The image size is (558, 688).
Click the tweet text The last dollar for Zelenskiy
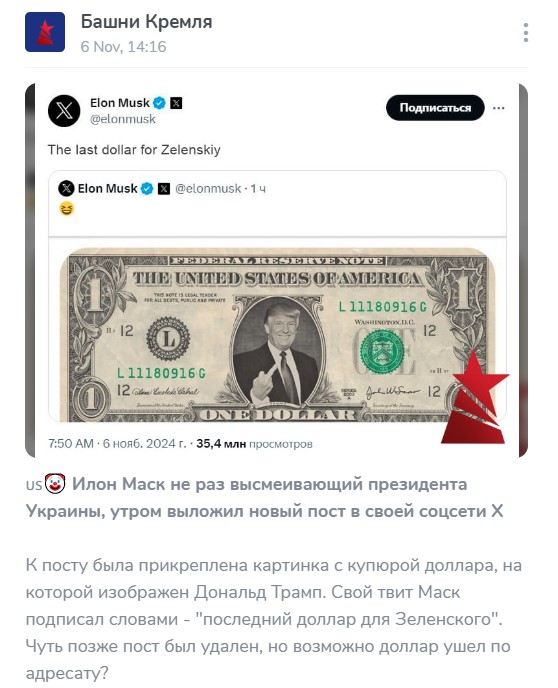tap(134, 150)
